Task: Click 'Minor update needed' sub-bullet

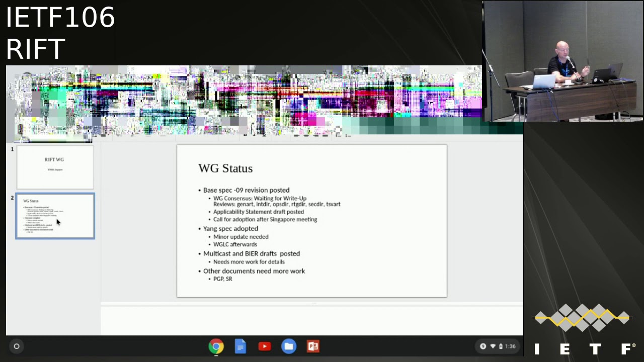Action: tap(240, 237)
